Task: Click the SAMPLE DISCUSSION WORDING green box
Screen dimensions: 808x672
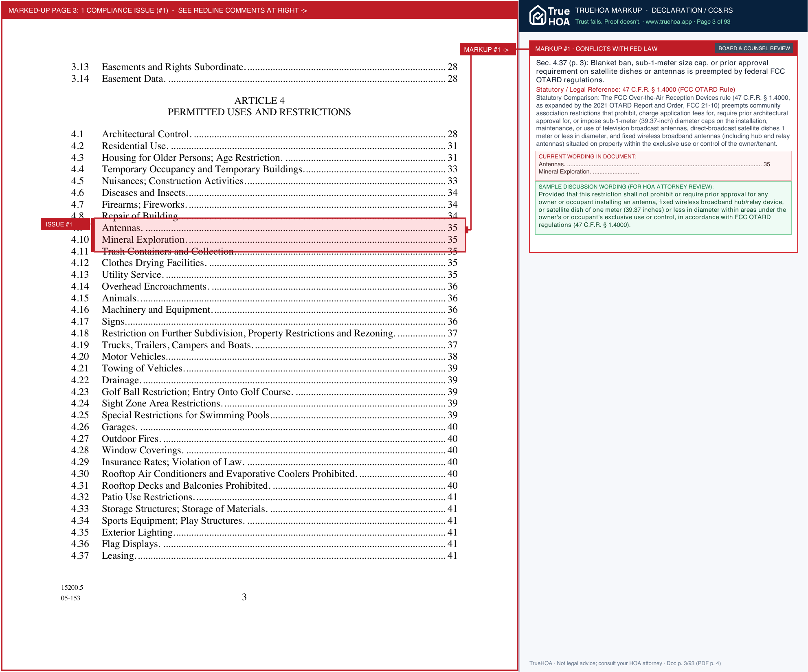Action: point(663,208)
